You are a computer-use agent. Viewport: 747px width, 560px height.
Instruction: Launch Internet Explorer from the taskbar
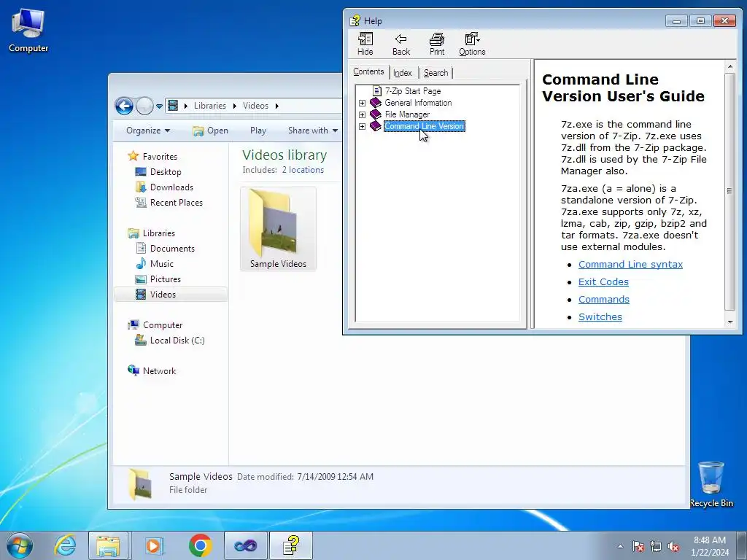click(x=65, y=545)
